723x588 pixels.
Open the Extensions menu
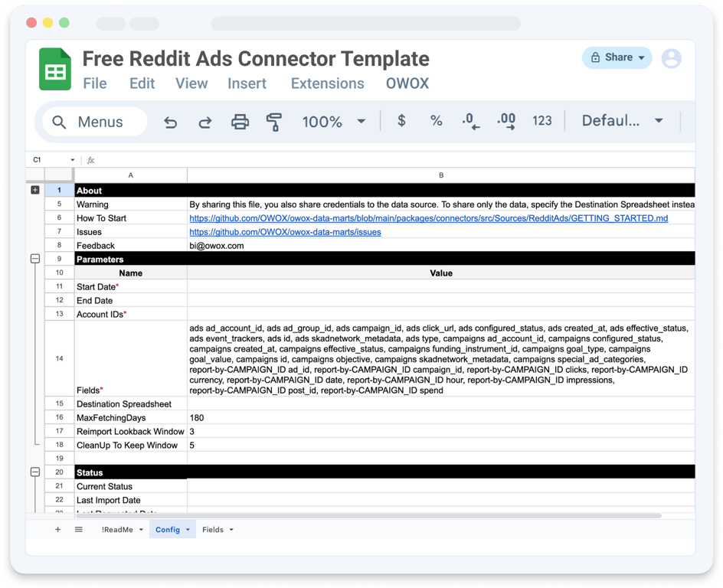[x=327, y=83]
